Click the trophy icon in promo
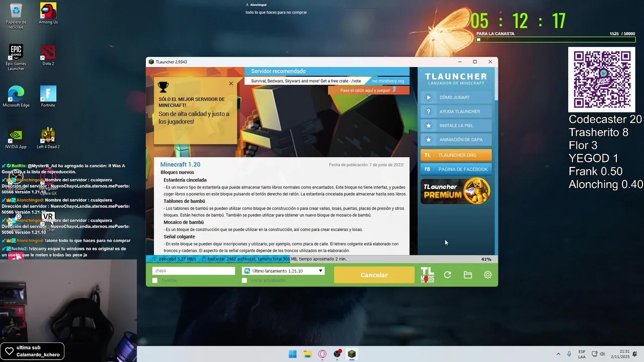 [163, 87]
